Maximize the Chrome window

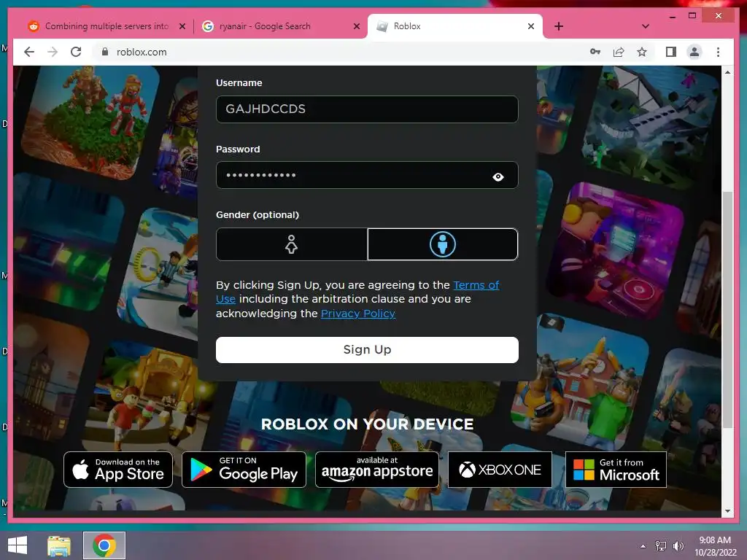click(692, 16)
